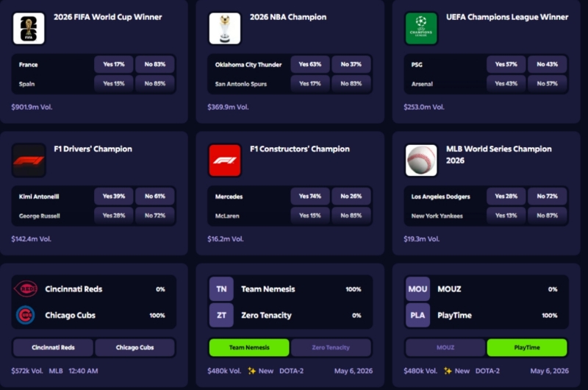This screenshot has height=390, width=588.
Task: Click the $572k Vol. text
Action: [x=27, y=371]
